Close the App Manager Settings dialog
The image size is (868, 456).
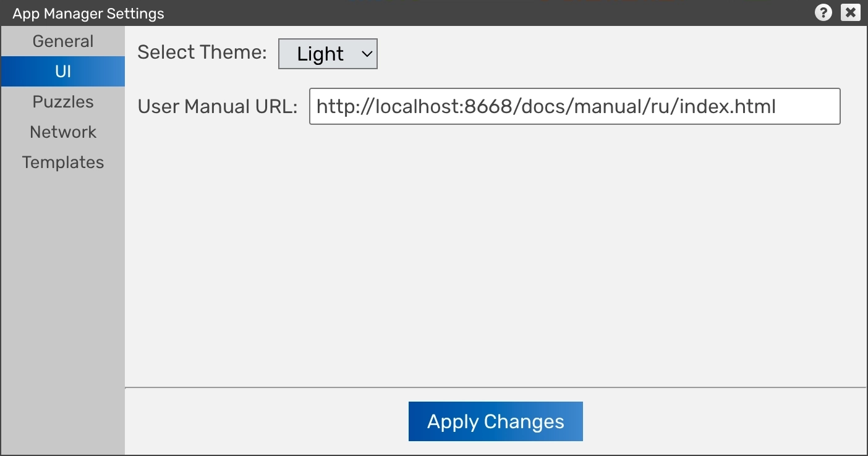pyautogui.click(x=851, y=12)
